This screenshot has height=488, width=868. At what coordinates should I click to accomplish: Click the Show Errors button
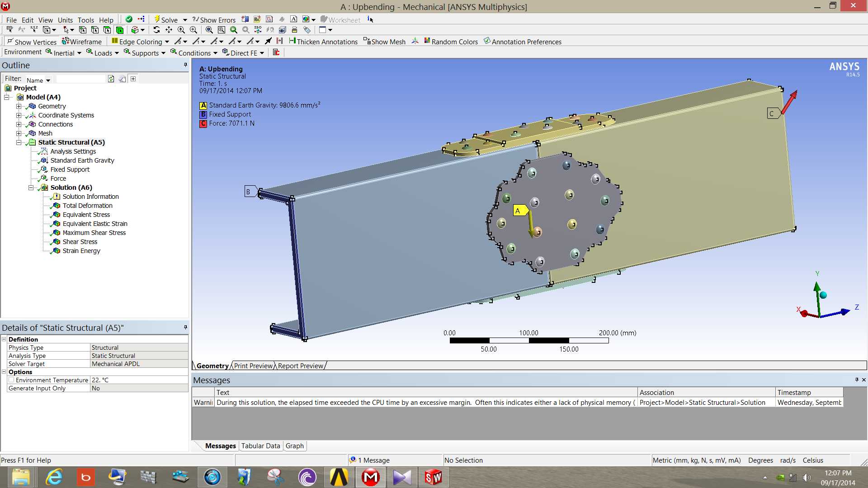click(214, 19)
